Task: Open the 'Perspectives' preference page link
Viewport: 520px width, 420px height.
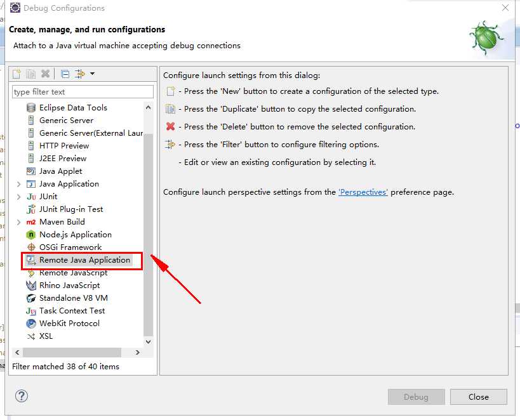Action: 363,192
